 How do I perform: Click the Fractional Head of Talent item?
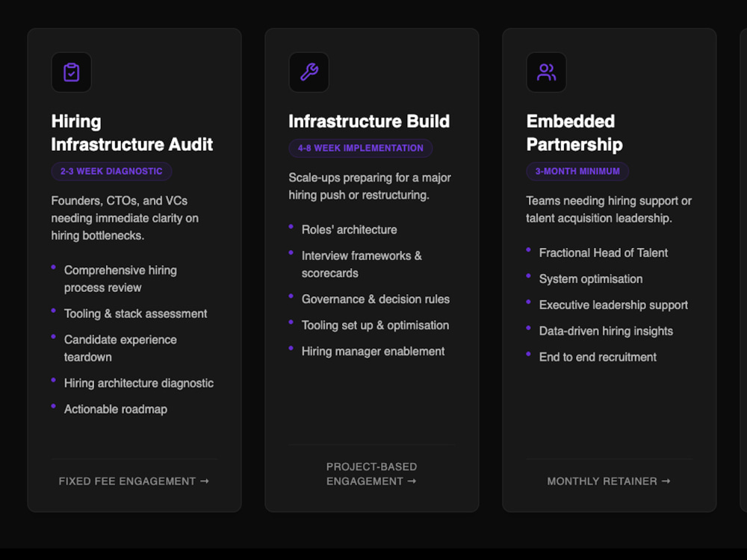[x=604, y=253]
